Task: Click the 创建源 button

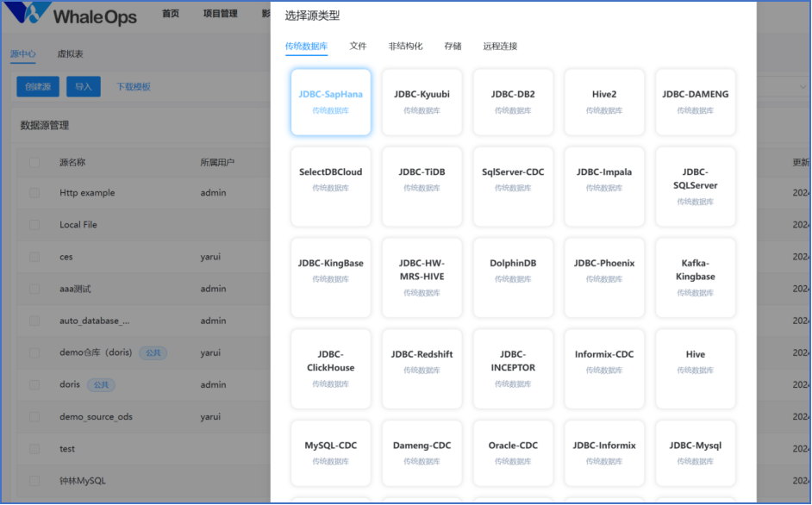Action: tap(38, 86)
